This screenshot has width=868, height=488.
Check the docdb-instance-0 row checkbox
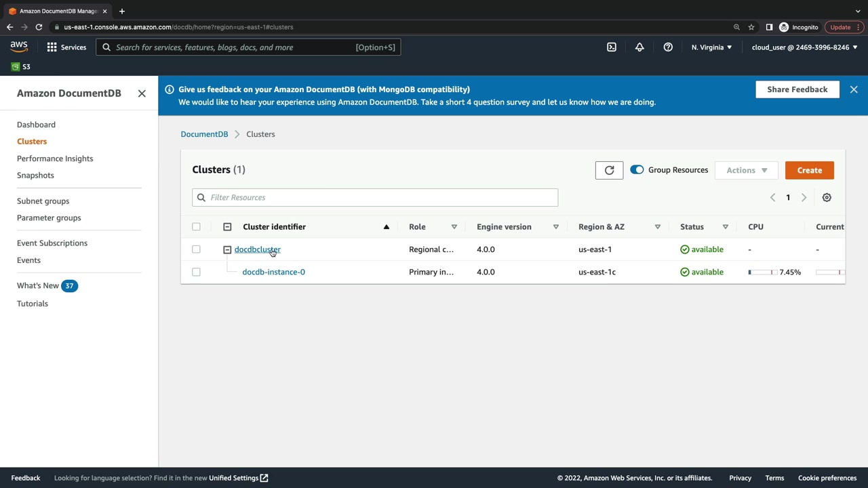tap(196, 272)
